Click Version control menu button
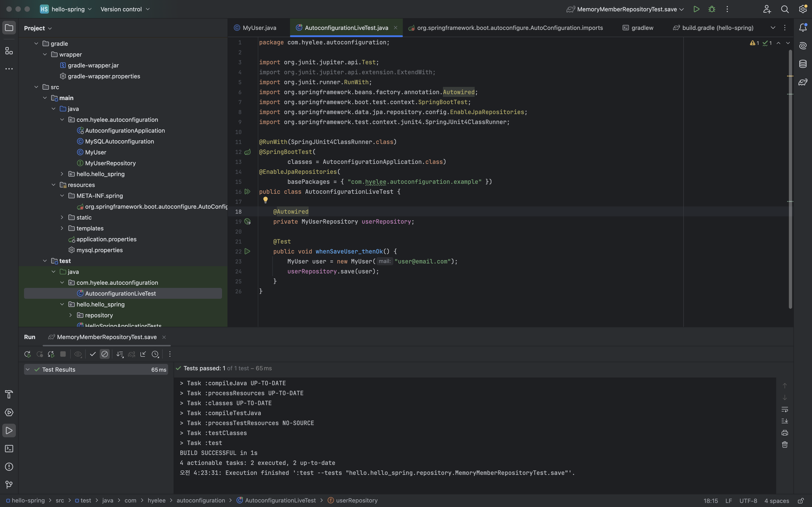 tap(125, 9)
